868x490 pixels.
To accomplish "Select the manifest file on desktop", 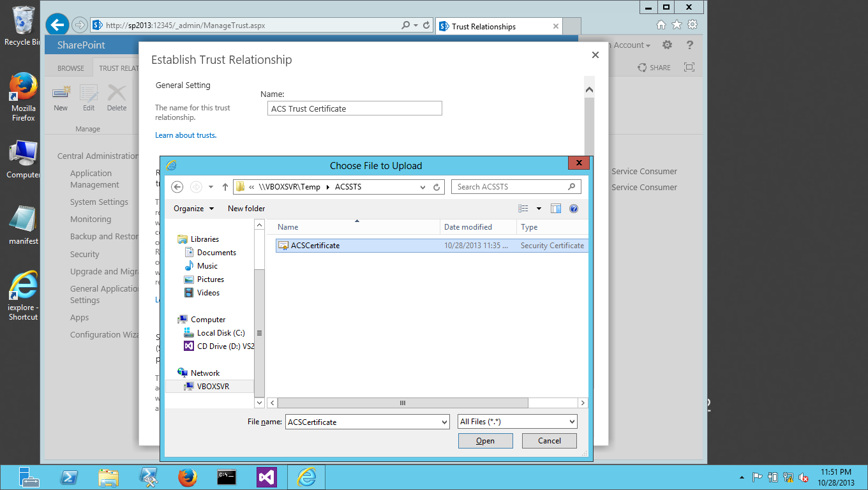I will 24,225.
